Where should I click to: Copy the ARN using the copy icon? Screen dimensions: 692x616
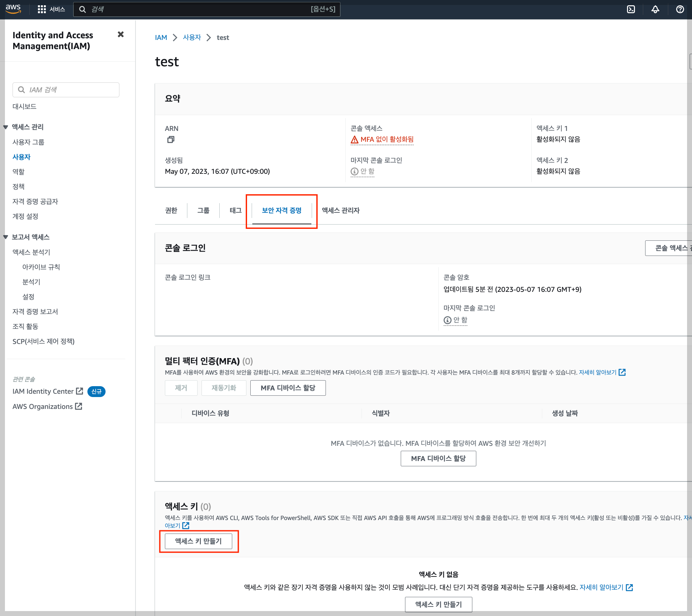pyautogui.click(x=171, y=139)
